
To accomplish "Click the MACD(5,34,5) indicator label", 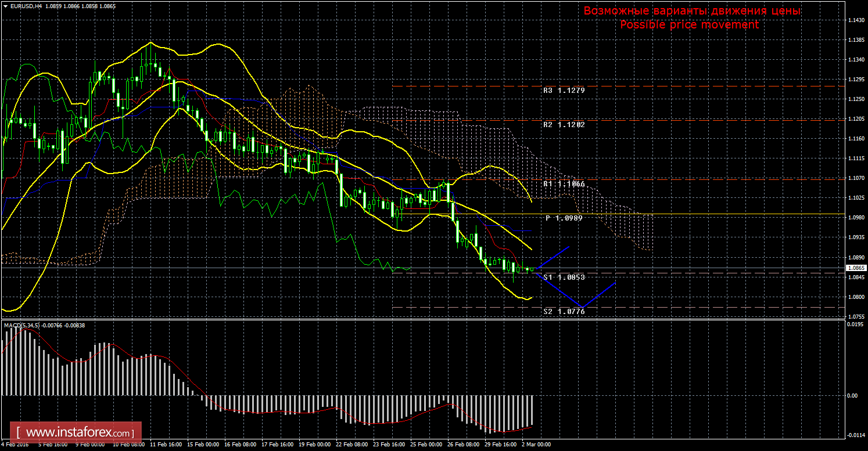I will point(21,325).
